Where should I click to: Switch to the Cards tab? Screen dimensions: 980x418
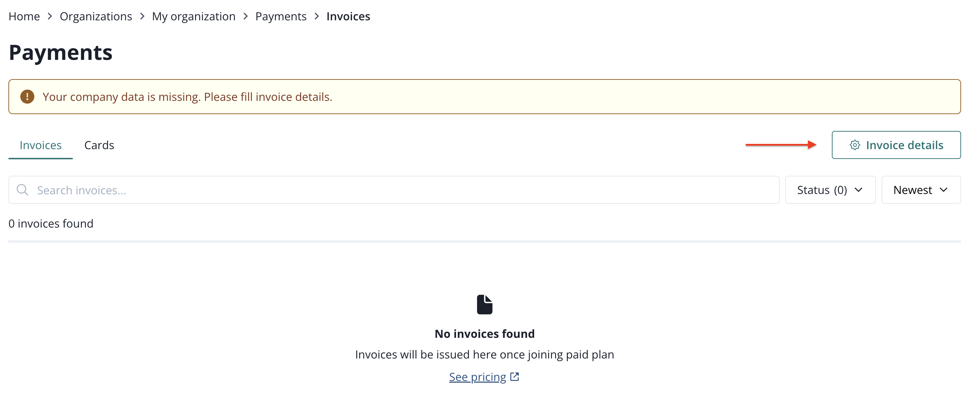pyautogui.click(x=99, y=145)
